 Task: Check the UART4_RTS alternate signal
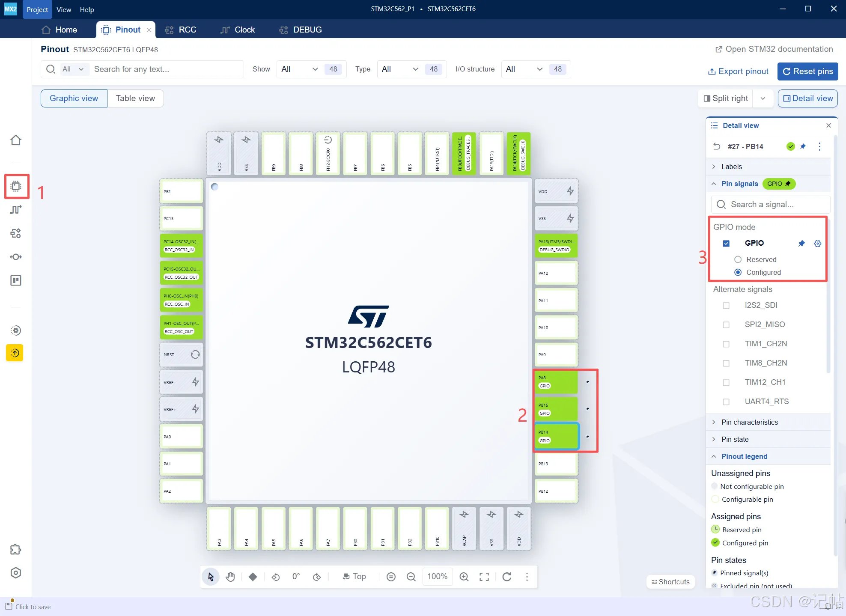tap(726, 402)
